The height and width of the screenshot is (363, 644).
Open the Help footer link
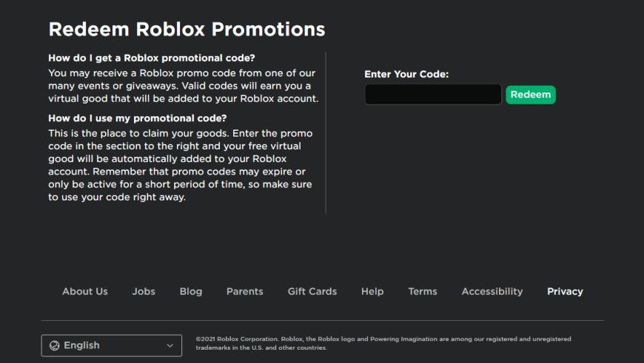point(372,291)
